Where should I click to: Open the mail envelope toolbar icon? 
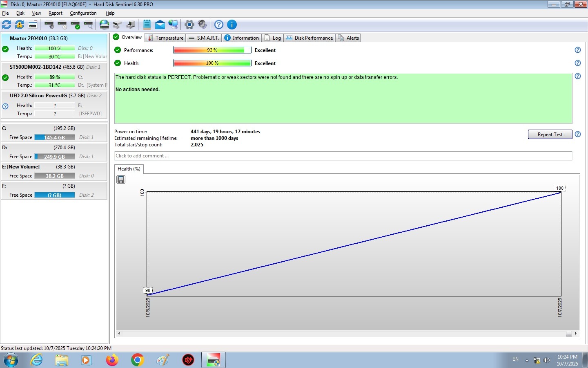pos(160,25)
